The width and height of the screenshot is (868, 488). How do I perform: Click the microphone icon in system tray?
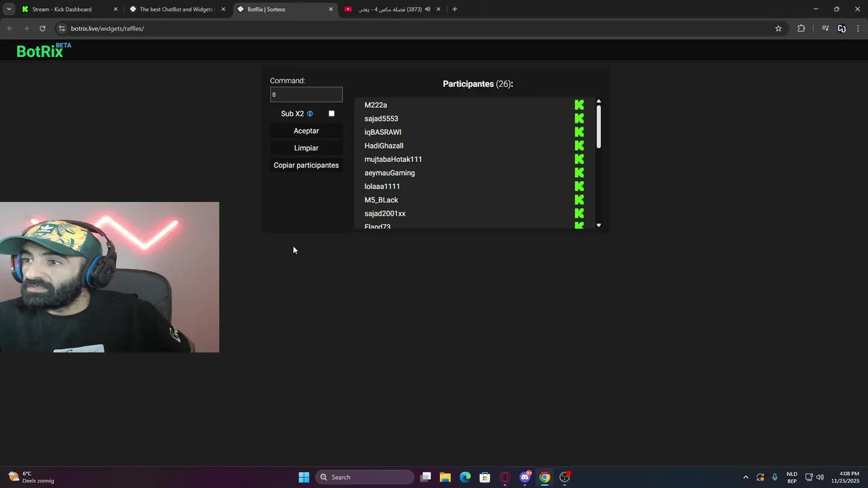774,477
